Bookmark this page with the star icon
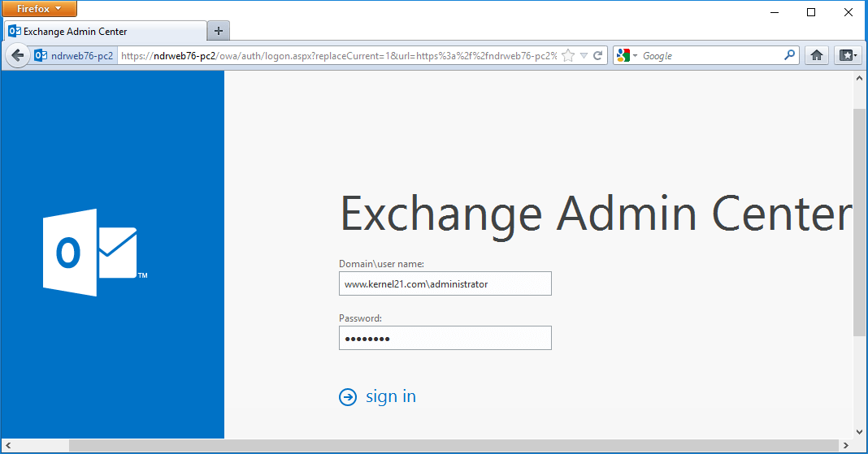The width and height of the screenshot is (868, 454). pos(568,56)
